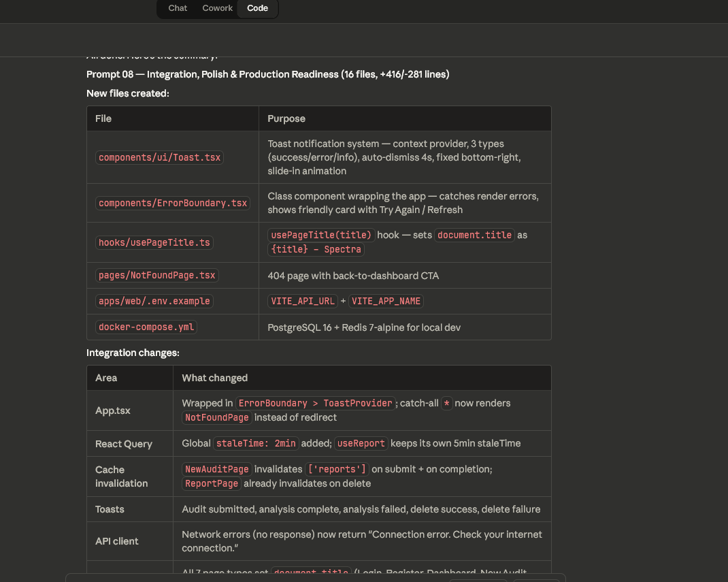Click the components/ErrorBoundary.tsx file name

[173, 203]
